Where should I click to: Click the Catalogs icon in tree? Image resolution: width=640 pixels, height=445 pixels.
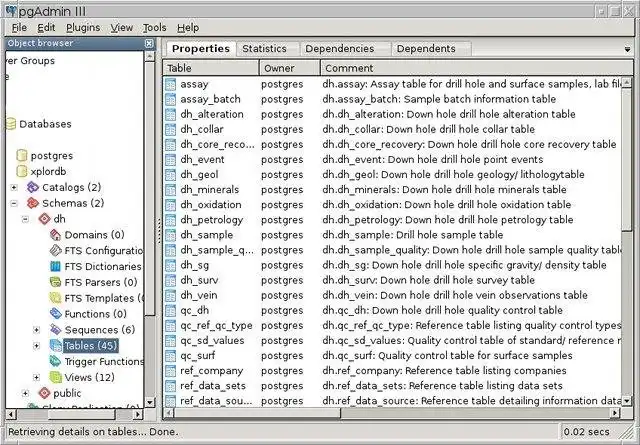coord(33,187)
